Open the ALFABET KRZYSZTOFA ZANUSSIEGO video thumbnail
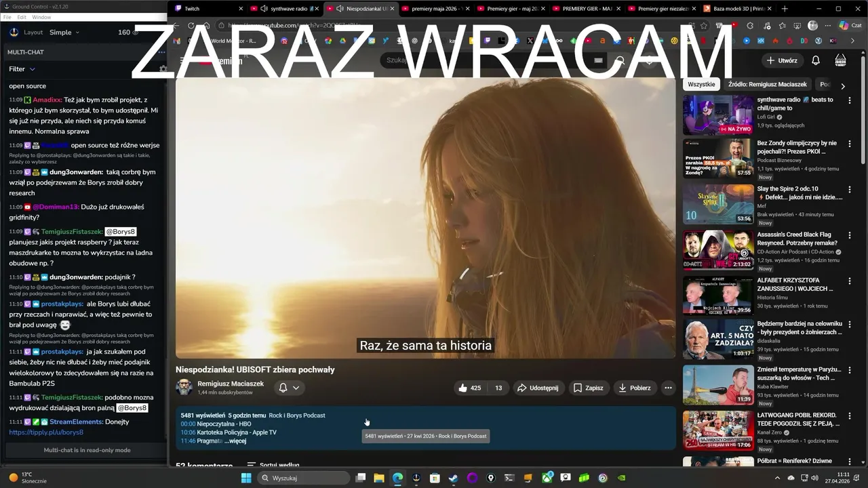Image resolution: width=868 pixels, height=488 pixels. (x=718, y=296)
